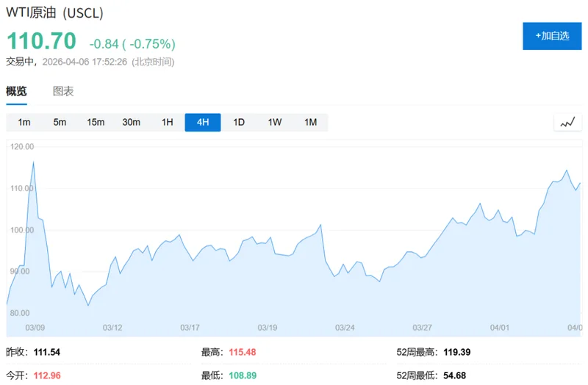
Task: Pick the 1M monthly interval
Action: [x=310, y=123]
